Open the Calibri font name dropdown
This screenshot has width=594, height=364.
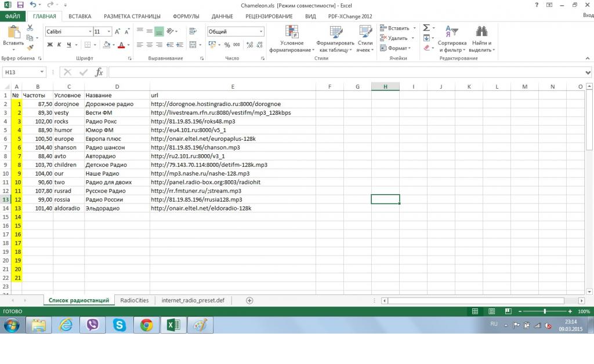point(90,31)
